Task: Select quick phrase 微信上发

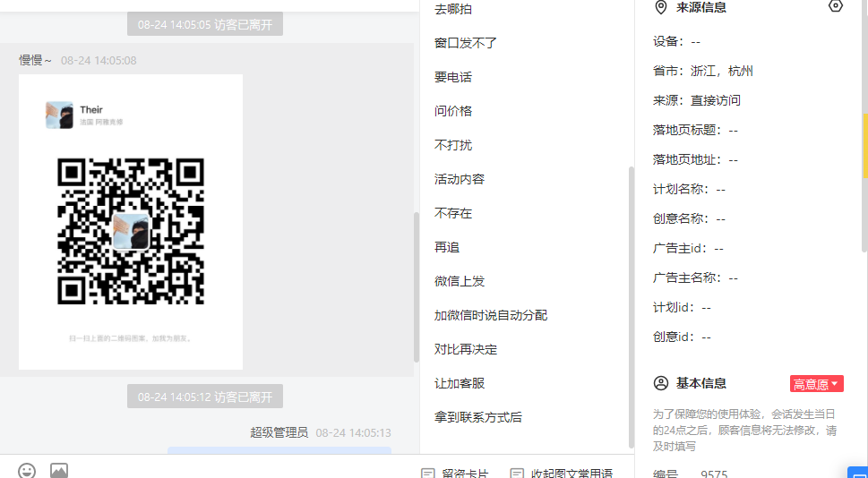Action: [460, 281]
